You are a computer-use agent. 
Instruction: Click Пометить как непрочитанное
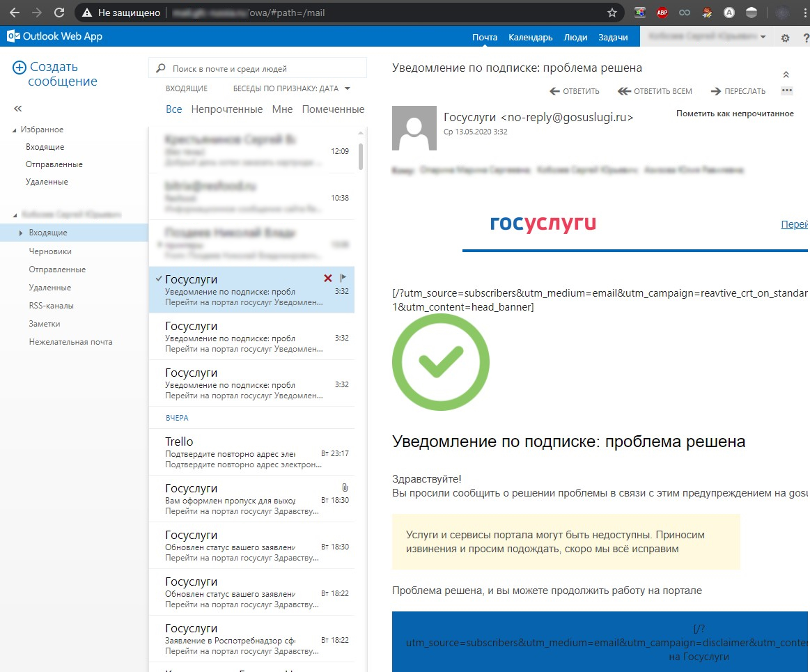tap(735, 114)
